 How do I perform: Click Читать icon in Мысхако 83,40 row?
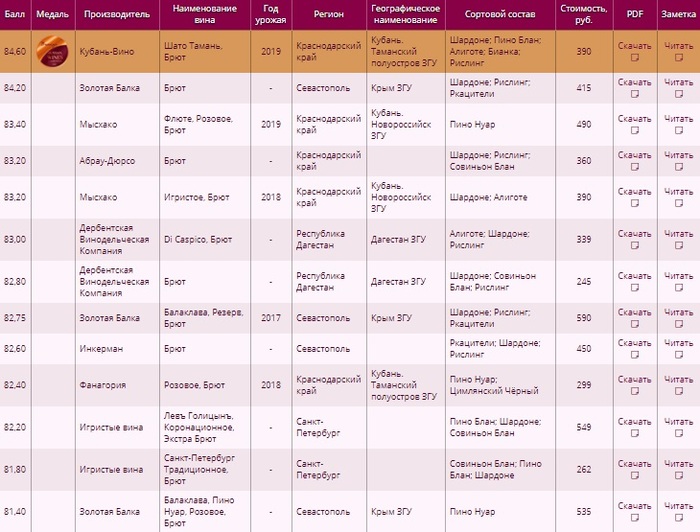(x=679, y=131)
